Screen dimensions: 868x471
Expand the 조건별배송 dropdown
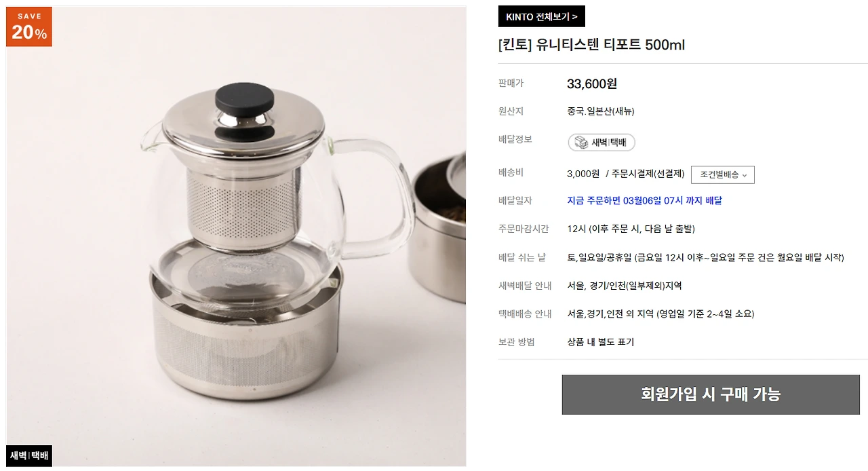(723, 175)
